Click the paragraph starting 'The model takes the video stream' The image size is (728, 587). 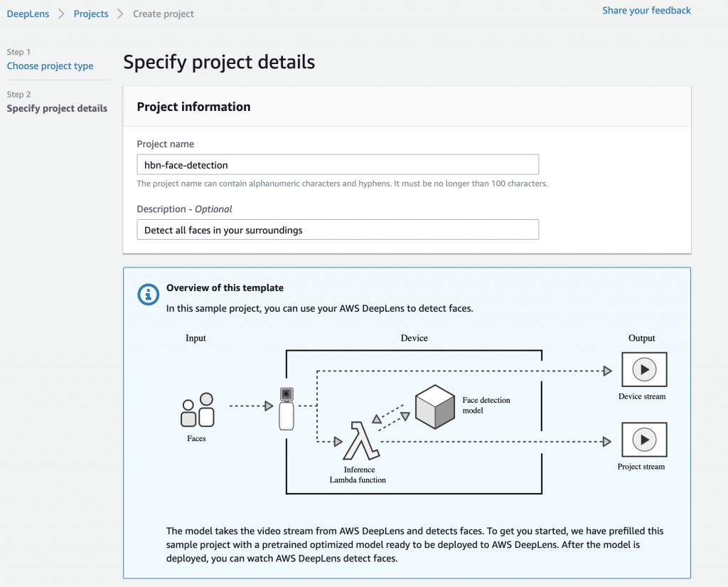coord(415,544)
